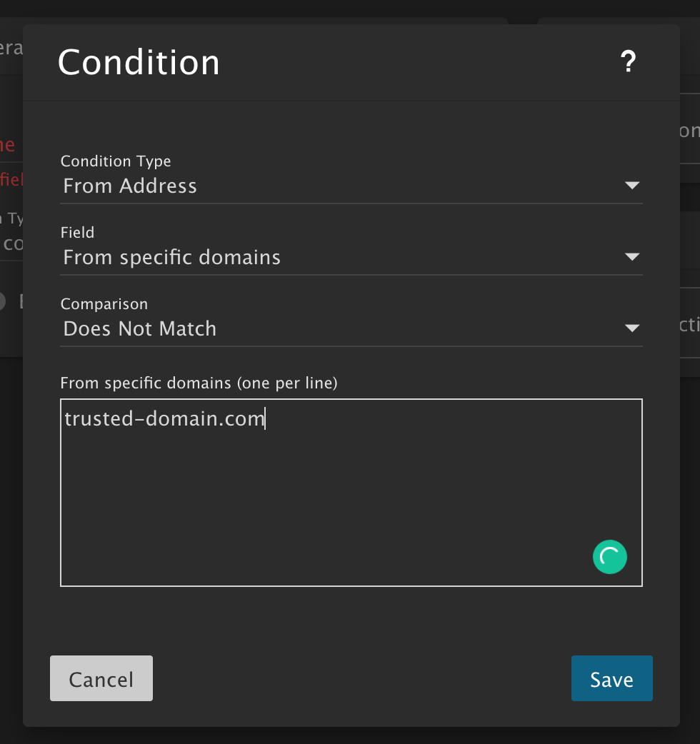Click the green spinner icon in the textarea

tap(609, 557)
